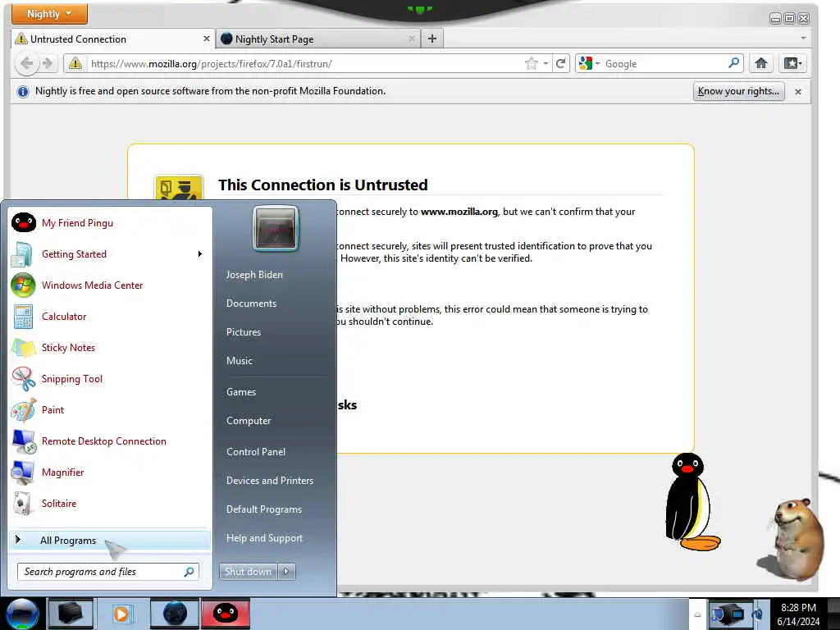Click the browser Back arrow button

point(27,64)
